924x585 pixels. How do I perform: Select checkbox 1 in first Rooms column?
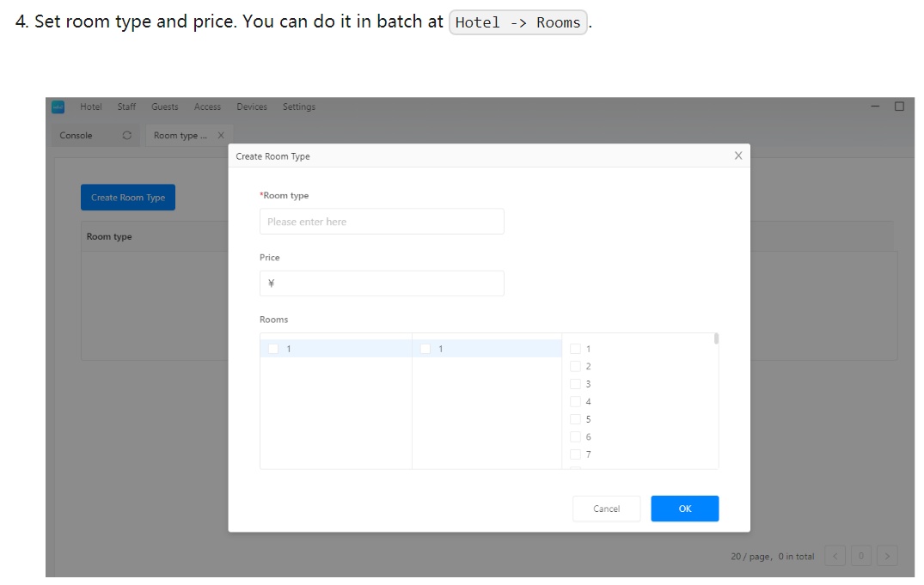pos(273,349)
